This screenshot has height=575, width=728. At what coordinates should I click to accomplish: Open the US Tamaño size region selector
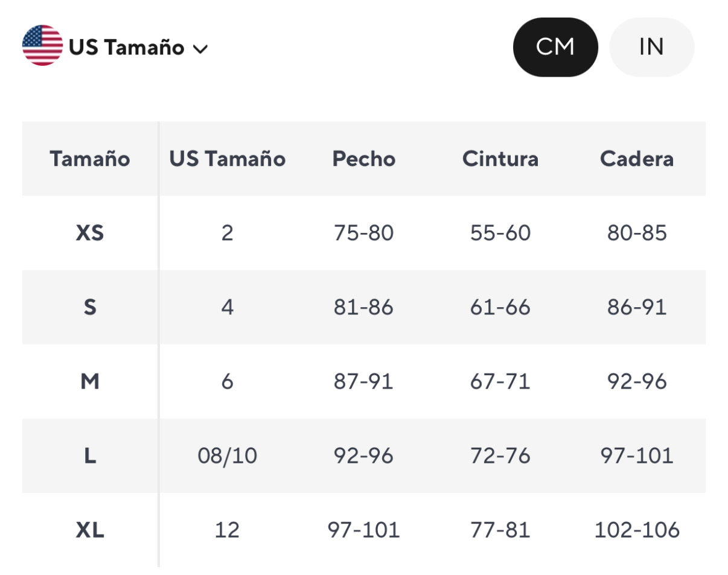(x=126, y=47)
